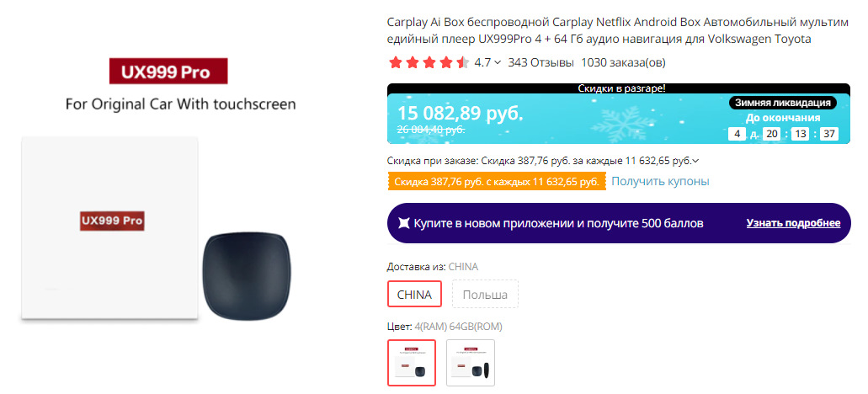Click the app icon in purple banner
This screenshot has width=868, height=394.
tap(404, 223)
